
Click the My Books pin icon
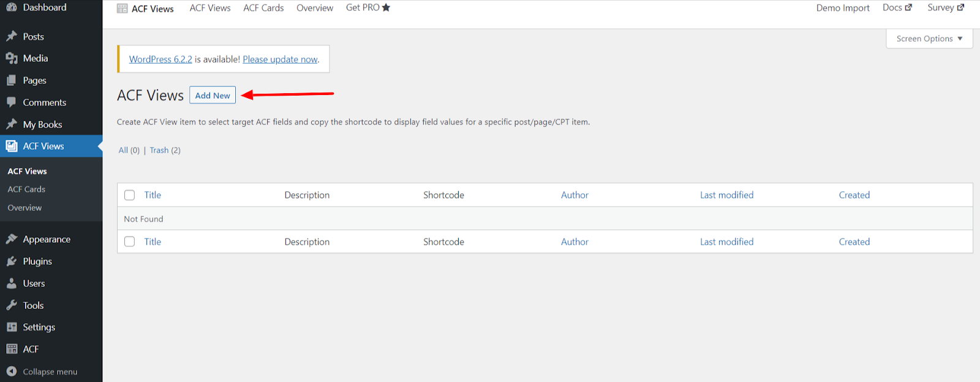point(12,124)
